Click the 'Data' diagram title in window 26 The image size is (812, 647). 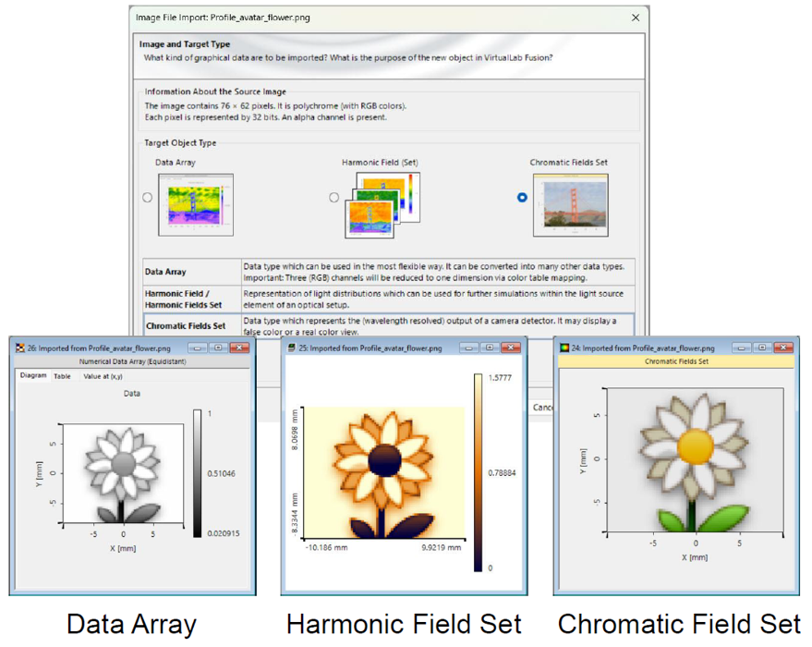[x=132, y=394]
